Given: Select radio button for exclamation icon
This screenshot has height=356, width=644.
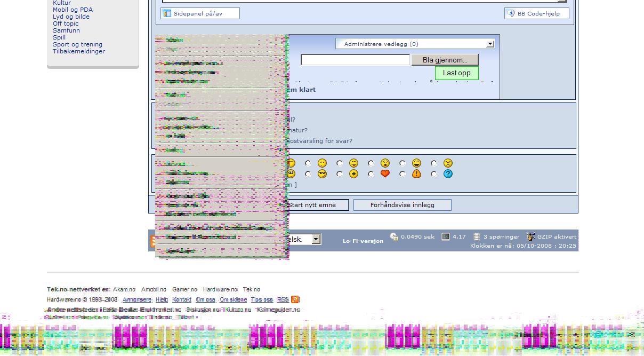Looking at the screenshot, I should [x=402, y=174].
